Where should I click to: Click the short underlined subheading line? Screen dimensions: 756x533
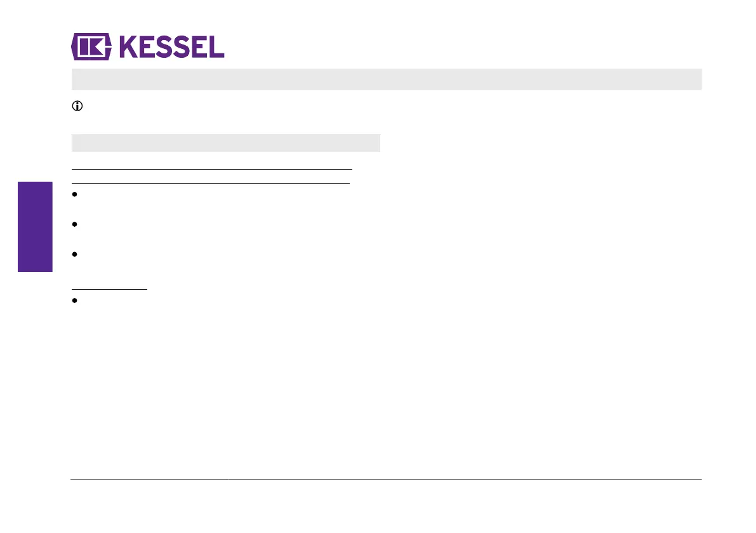tap(109, 290)
